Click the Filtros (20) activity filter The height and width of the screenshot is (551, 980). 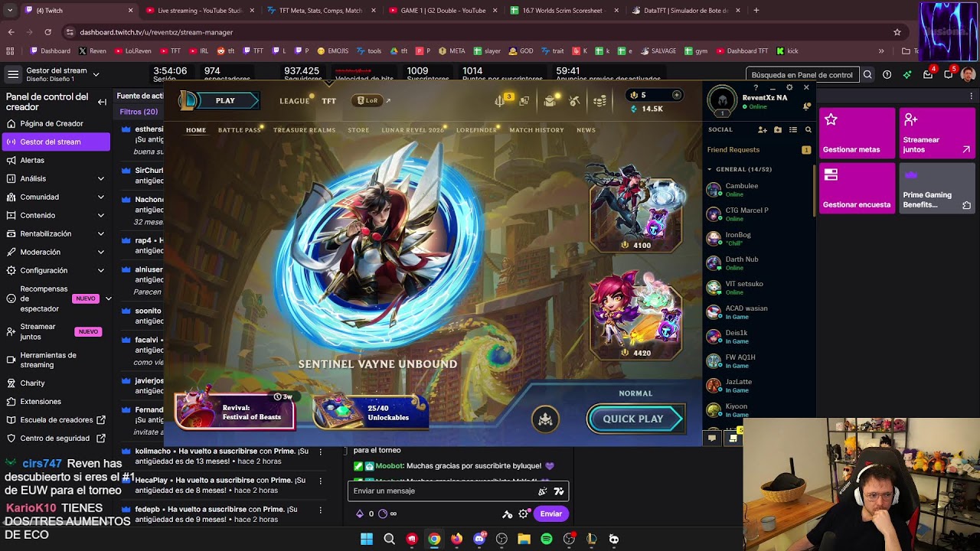[x=139, y=112]
